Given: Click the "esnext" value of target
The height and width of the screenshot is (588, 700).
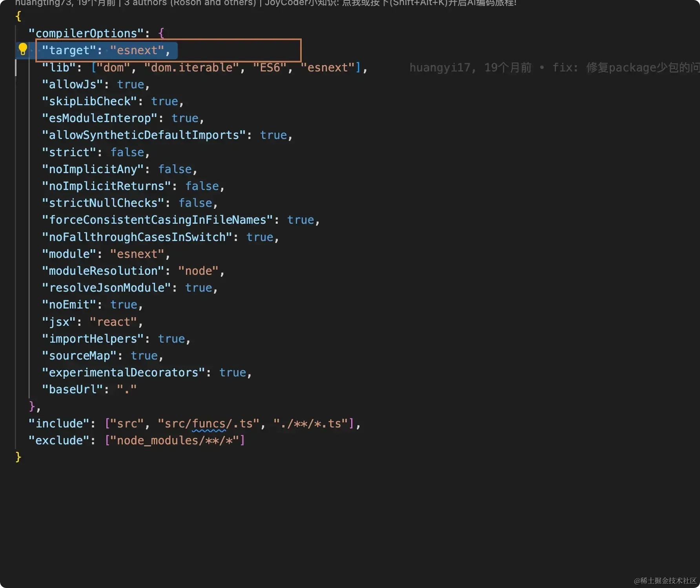Looking at the screenshot, I should click(137, 50).
